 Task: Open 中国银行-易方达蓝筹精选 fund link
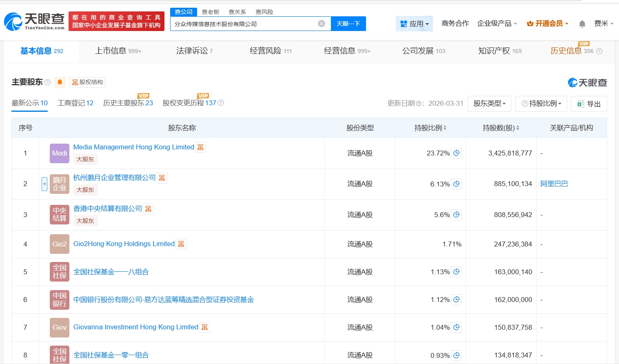coord(164,300)
